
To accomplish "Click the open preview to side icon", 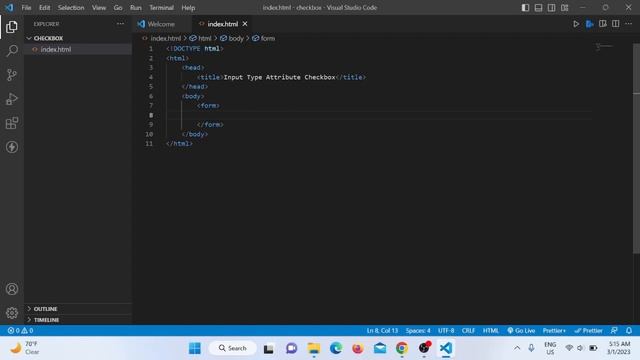I will tap(602, 24).
